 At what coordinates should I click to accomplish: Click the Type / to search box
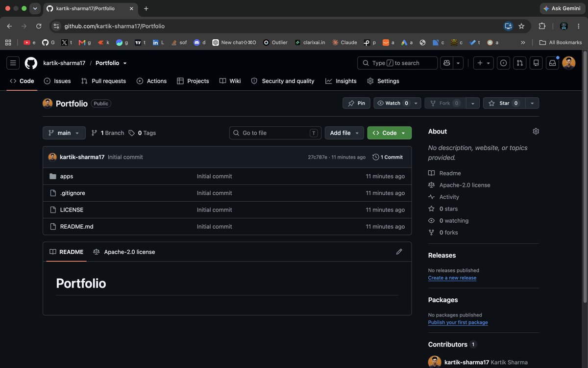[397, 63]
